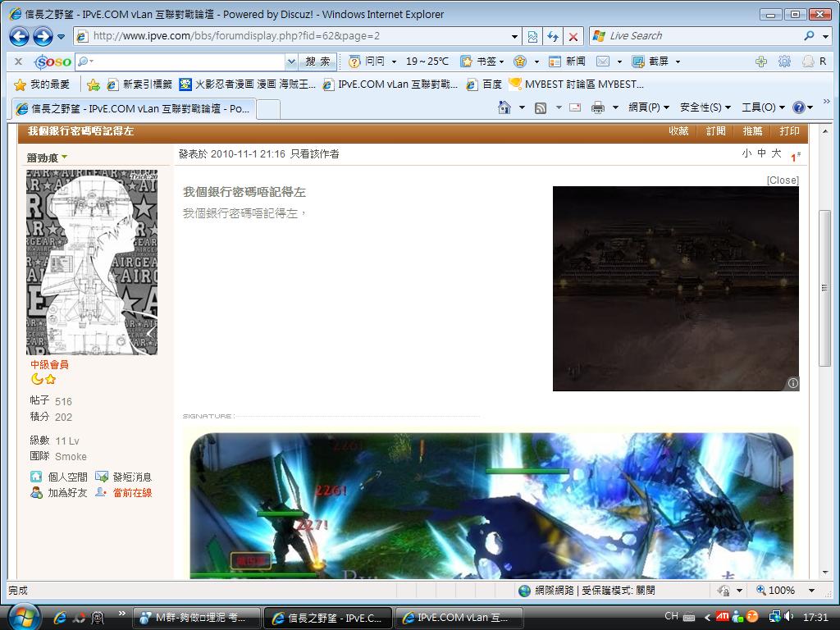Screen dimensions: 840x630
Task: Click the Print printer icon
Action: (x=598, y=107)
